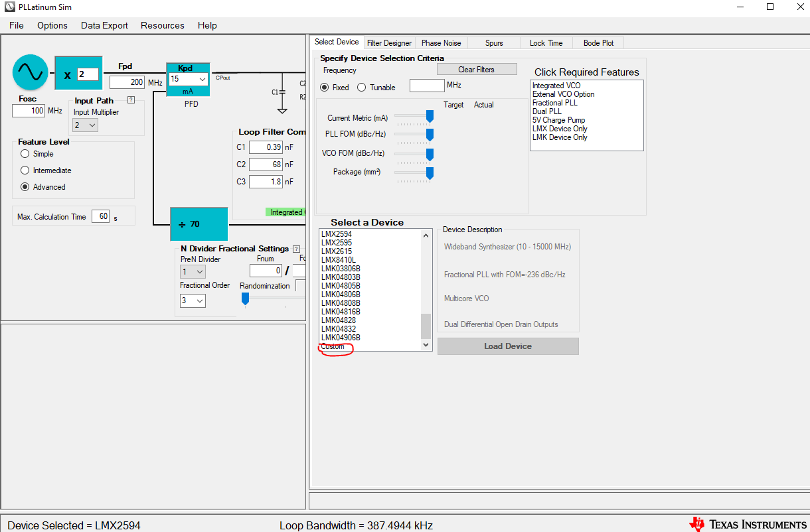Switch to the Lock Time tab

click(546, 43)
